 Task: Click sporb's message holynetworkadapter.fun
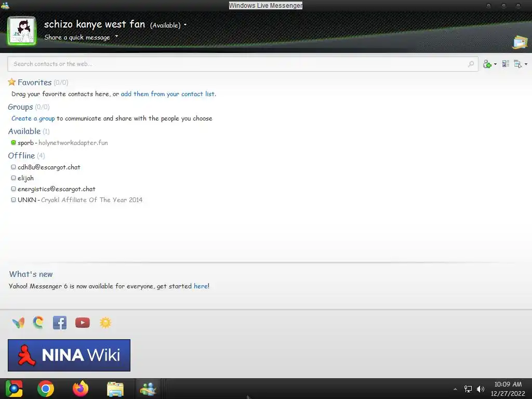(73, 143)
